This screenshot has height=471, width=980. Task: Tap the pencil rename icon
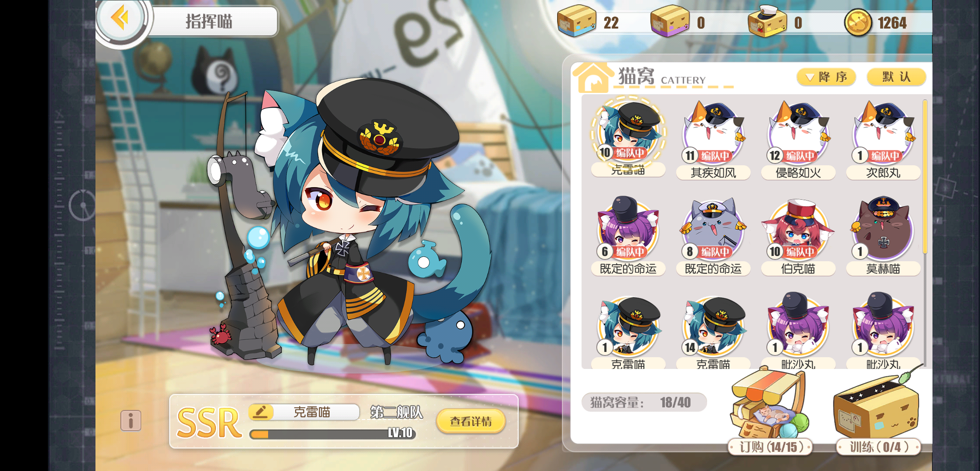[x=261, y=412]
